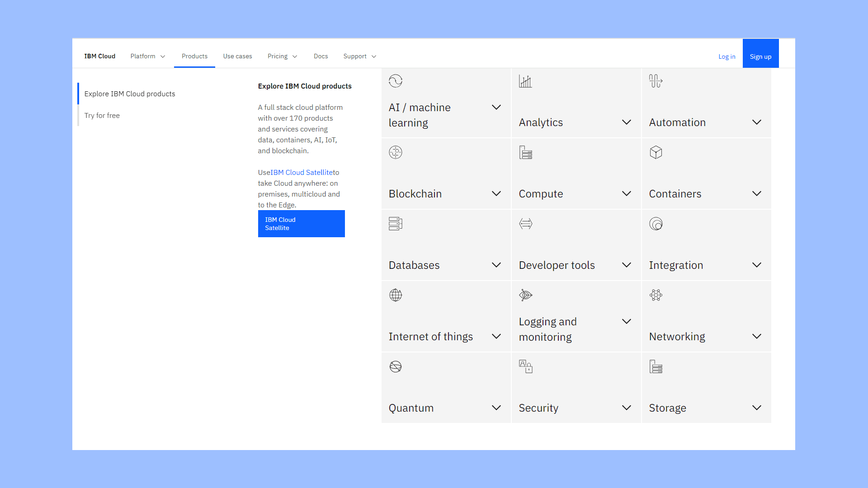Click the Security lock icon

(525, 366)
